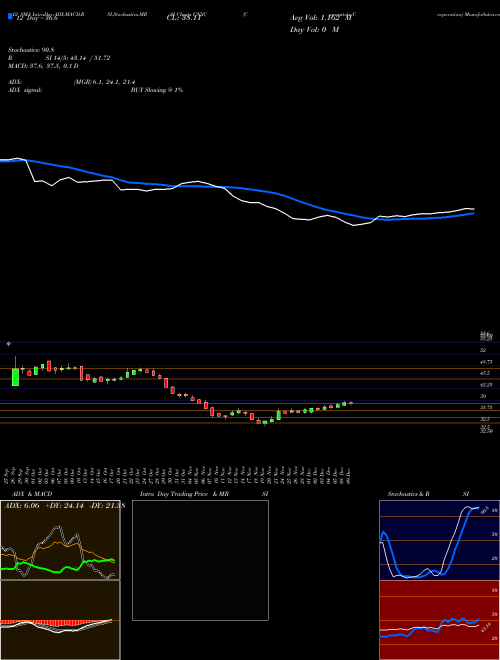Select the '48.75' price axis label
Screen dimensions: 500x660
click(x=486, y=362)
